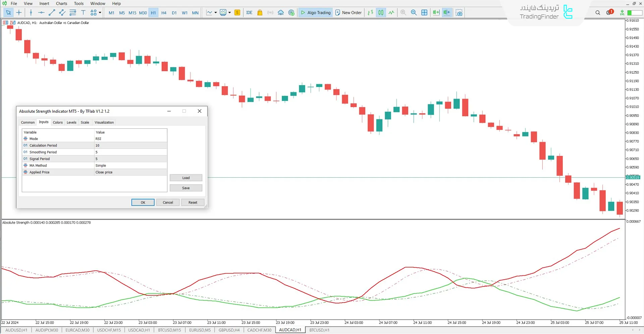Select the trendline drawing tool
This screenshot has height=334, width=644.
[x=52, y=13]
